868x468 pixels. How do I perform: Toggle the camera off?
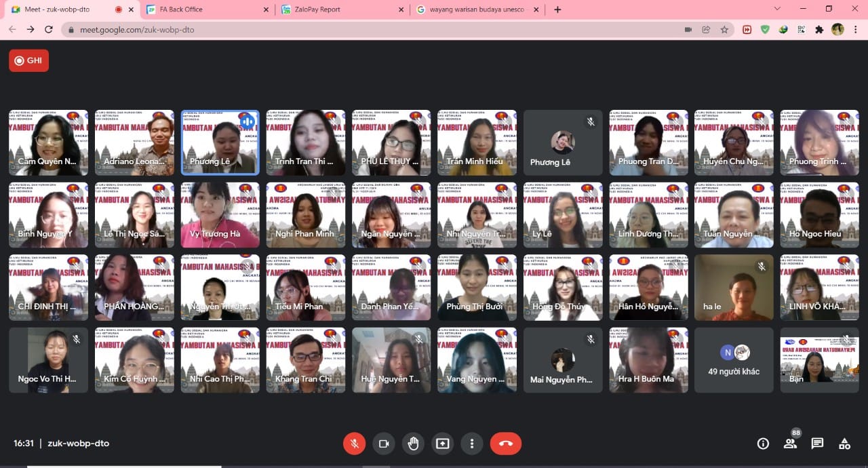[x=383, y=444]
